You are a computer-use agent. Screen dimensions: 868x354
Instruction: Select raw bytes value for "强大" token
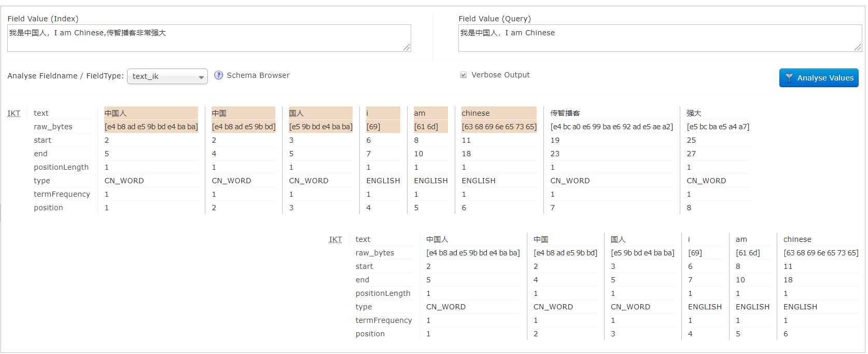tap(718, 127)
